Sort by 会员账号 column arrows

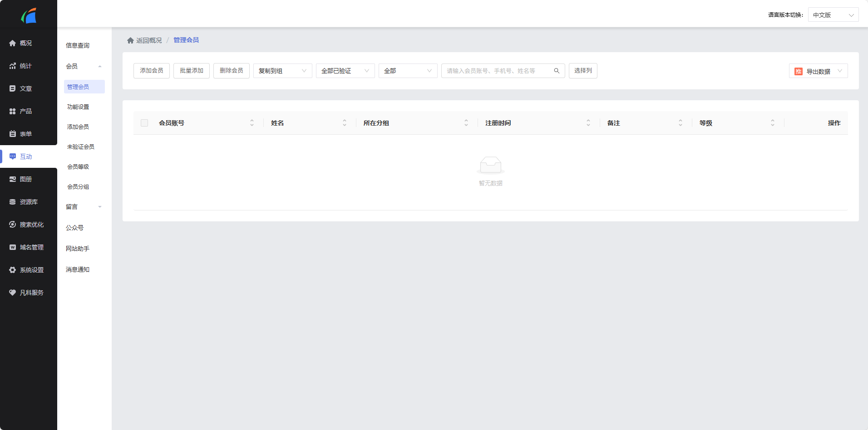[252, 123]
